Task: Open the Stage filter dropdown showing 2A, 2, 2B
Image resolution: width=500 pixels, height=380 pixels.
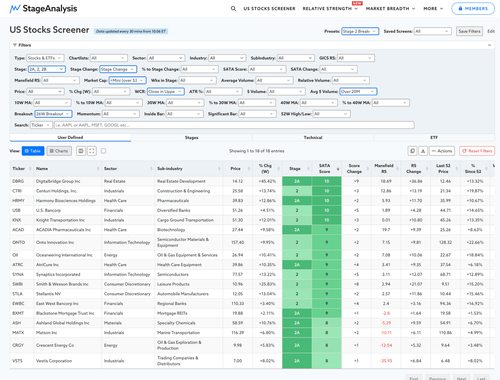Action: pos(47,69)
